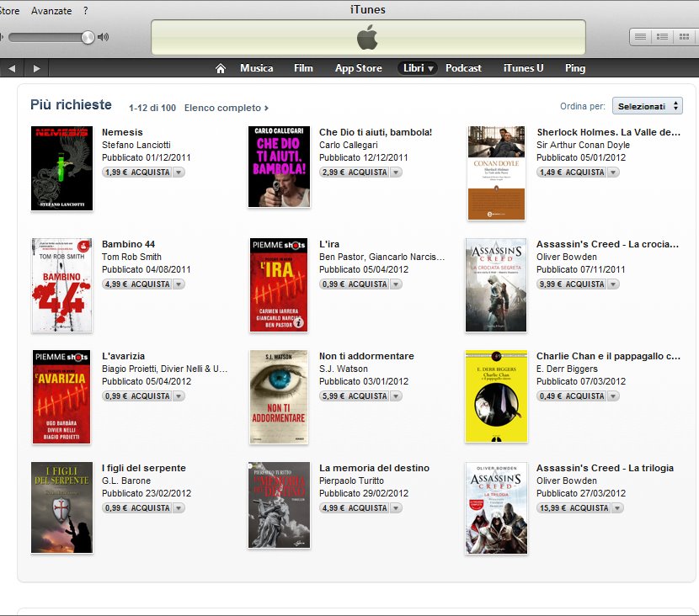Expand options arrow for Sherlock Holmes price

coord(613,172)
